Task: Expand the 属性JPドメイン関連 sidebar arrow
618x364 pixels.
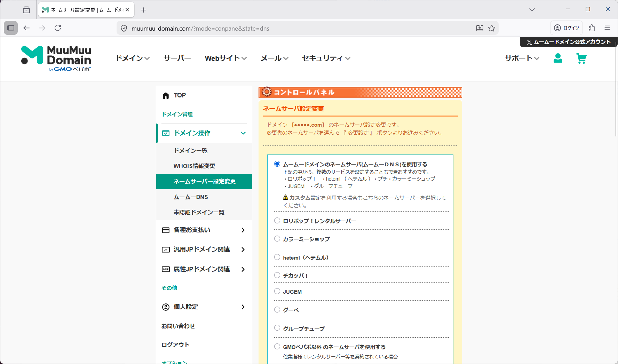Action: [243, 269]
